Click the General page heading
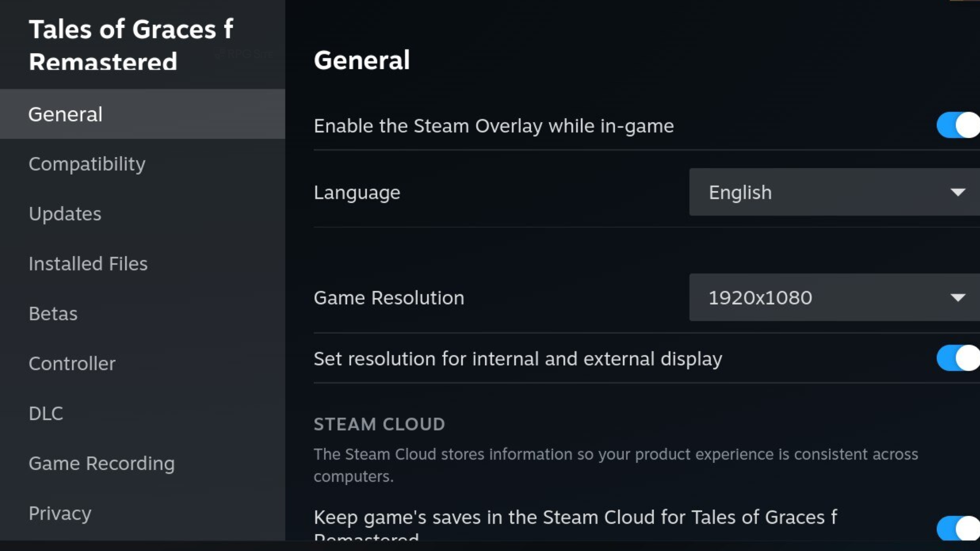The width and height of the screenshot is (980, 551). tap(362, 60)
